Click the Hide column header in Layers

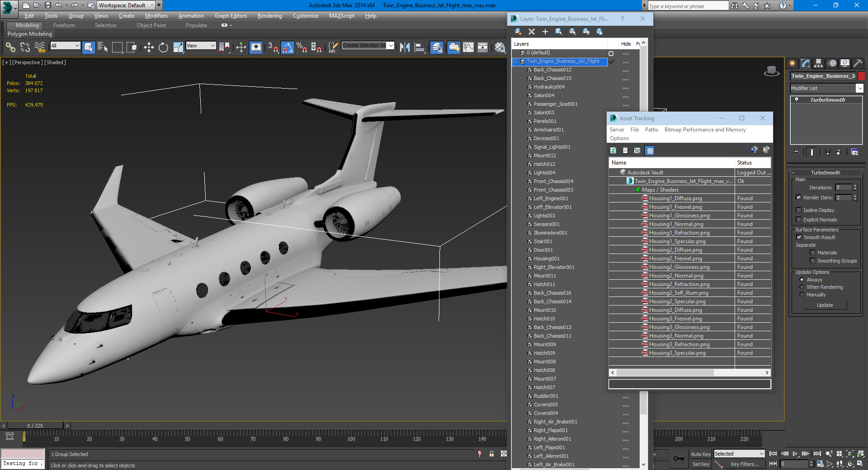tap(626, 44)
